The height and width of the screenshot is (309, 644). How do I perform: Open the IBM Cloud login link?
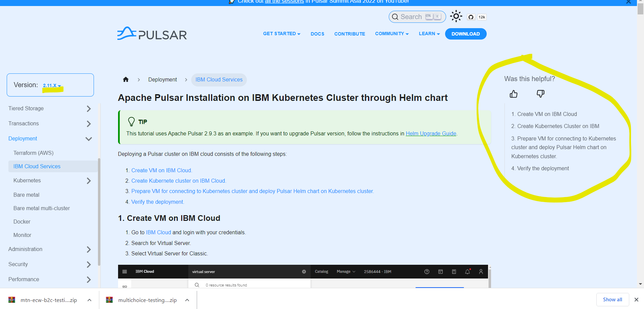click(158, 232)
